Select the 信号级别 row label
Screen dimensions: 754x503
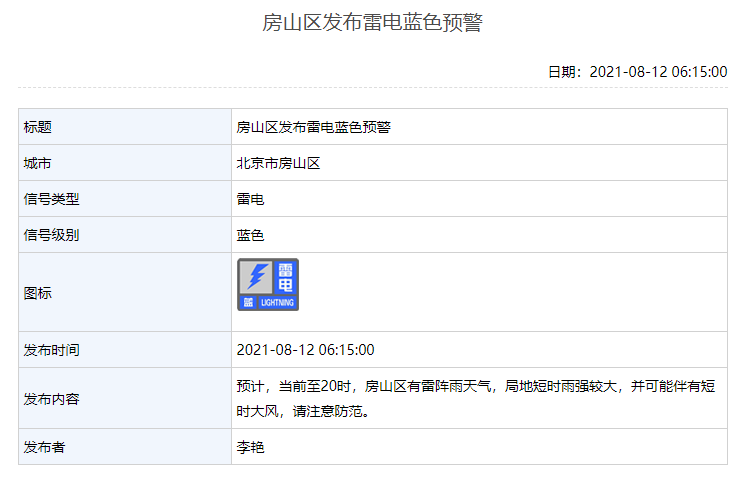[51, 235]
